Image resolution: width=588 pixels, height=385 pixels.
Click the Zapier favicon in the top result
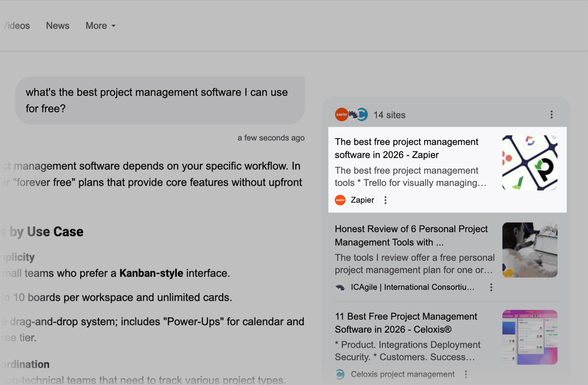tap(340, 200)
